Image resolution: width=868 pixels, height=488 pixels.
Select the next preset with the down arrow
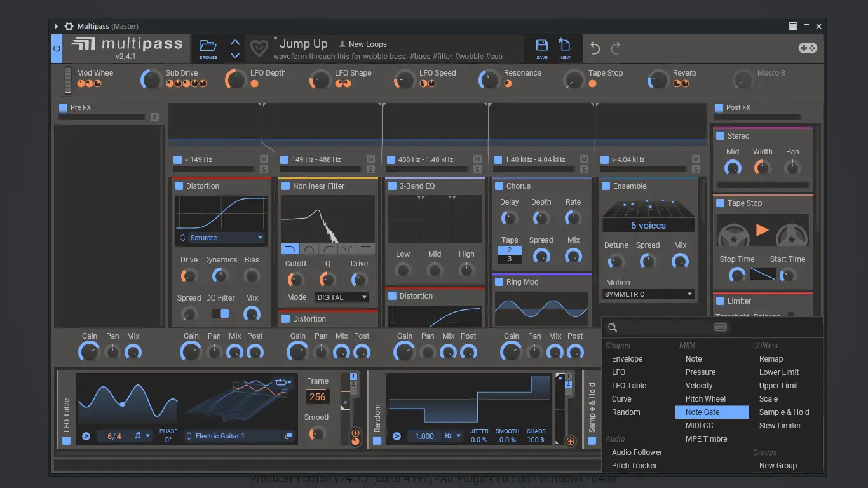[x=235, y=55]
